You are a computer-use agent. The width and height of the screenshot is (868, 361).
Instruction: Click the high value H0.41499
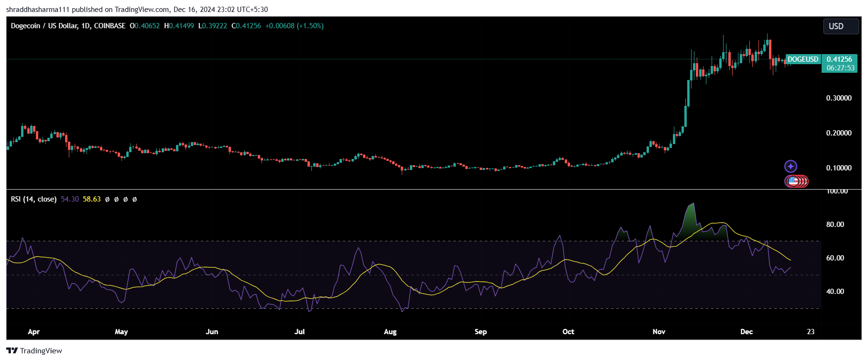point(179,26)
